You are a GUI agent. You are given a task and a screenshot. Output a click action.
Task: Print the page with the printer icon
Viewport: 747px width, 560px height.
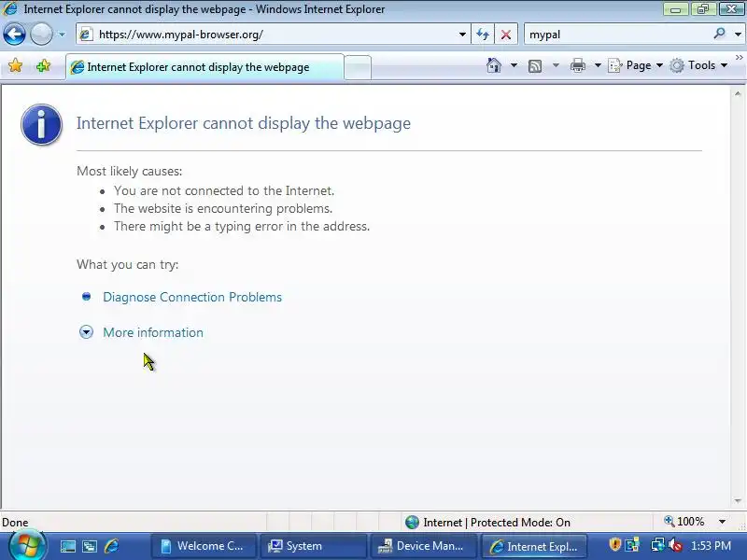coord(578,65)
